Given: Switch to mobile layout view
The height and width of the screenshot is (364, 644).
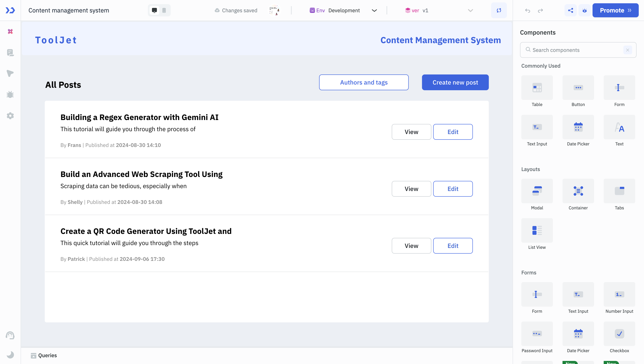Looking at the screenshot, I should [x=164, y=10].
